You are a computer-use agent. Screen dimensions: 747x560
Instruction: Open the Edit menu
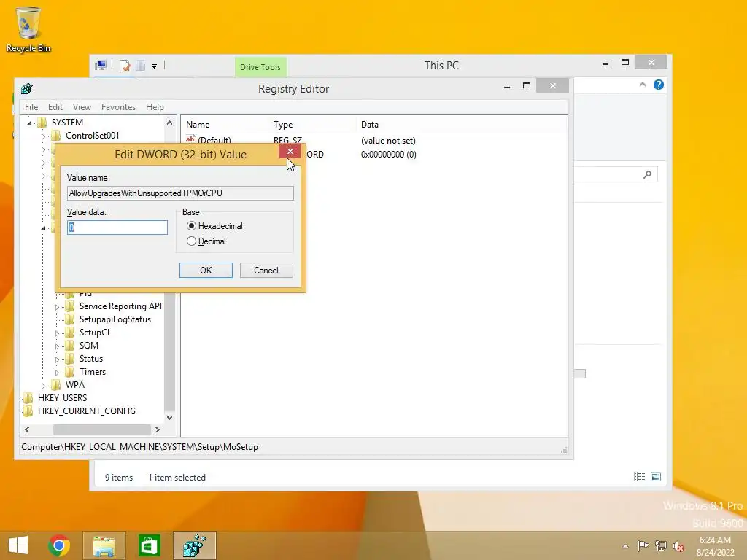point(55,107)
